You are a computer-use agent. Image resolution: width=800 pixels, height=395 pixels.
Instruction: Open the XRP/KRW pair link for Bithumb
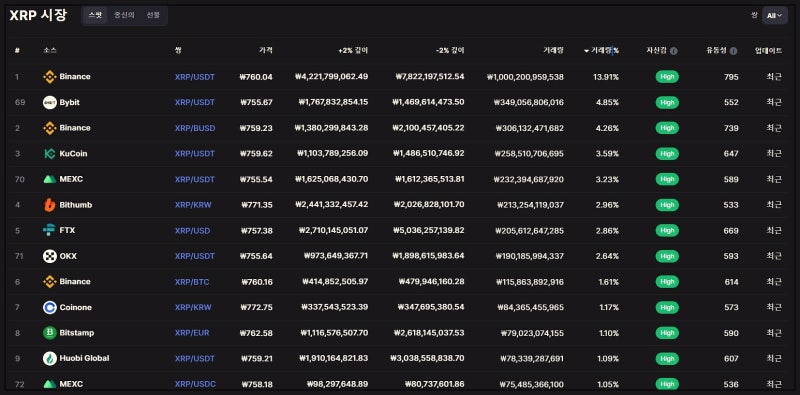193,205
